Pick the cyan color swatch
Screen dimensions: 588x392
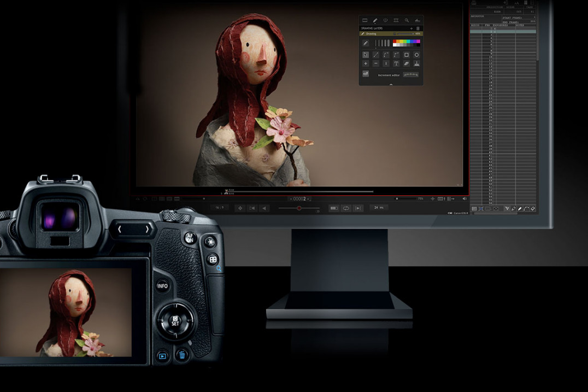[x=409, y=41]
